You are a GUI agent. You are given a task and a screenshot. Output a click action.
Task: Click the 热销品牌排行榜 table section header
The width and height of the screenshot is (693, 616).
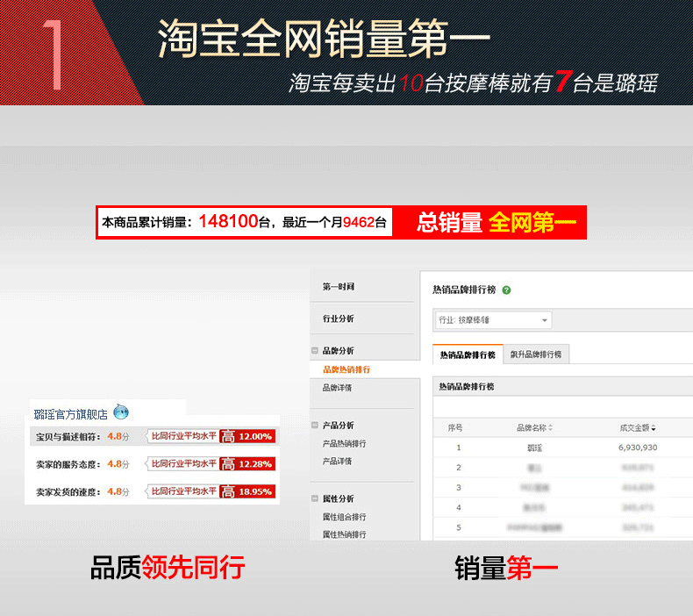coord(467,386)
